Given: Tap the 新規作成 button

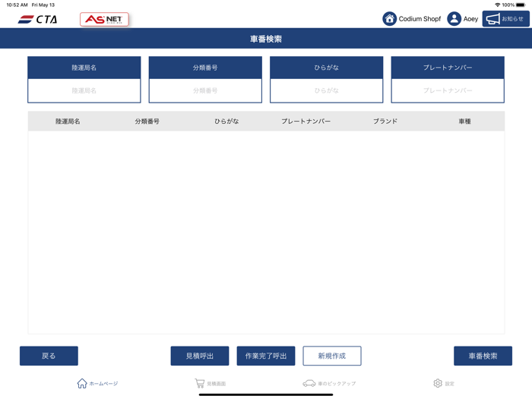Looking at the screenshot, I should pos(332,356).
